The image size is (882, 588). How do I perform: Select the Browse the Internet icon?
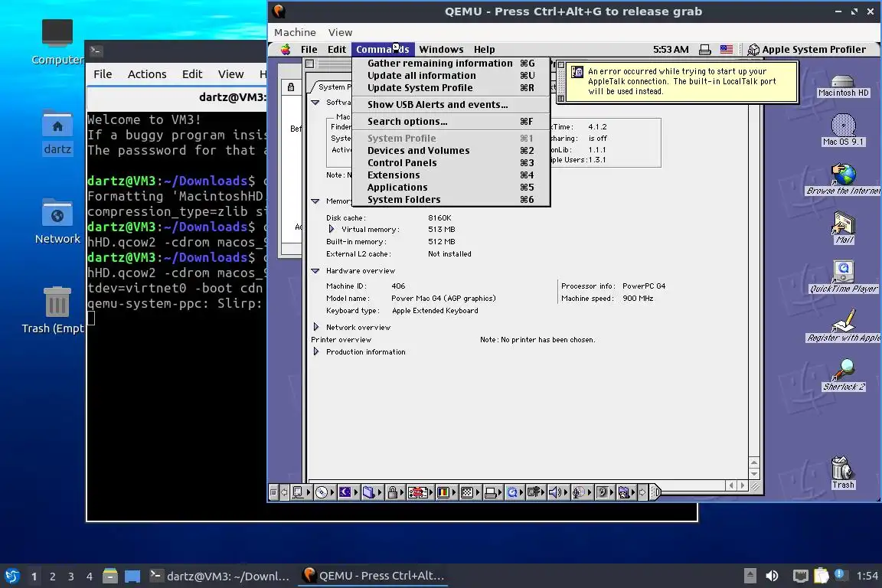[x=843, y=179]
